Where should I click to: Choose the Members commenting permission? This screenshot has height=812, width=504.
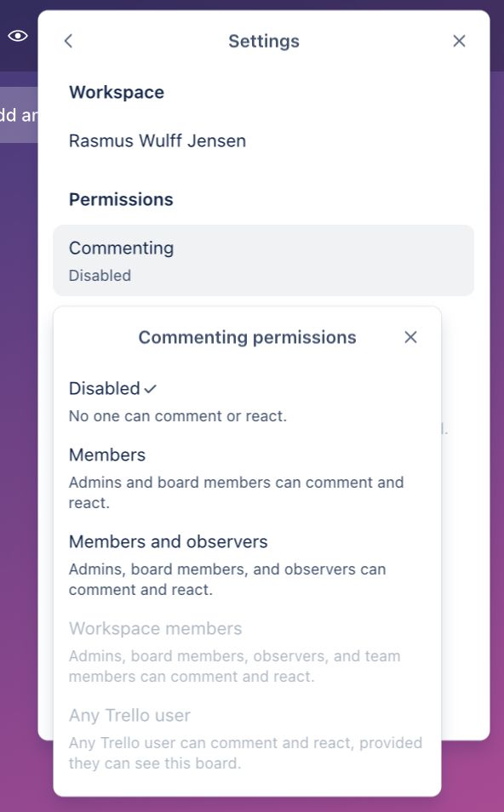(247, 478)
